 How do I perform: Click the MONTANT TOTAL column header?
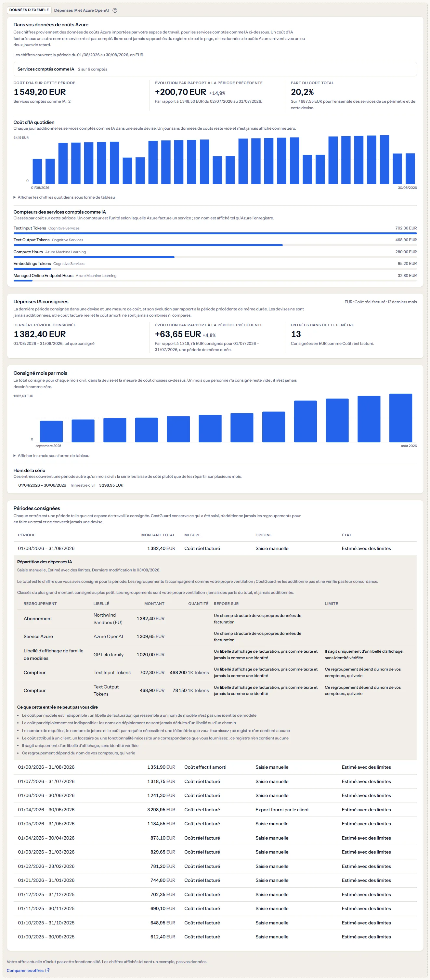click(x=158, y=535)
